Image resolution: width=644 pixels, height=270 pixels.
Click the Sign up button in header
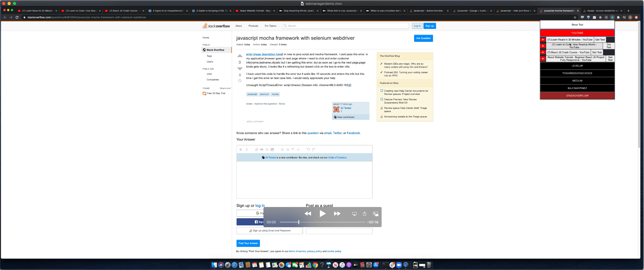pos(429,26)
